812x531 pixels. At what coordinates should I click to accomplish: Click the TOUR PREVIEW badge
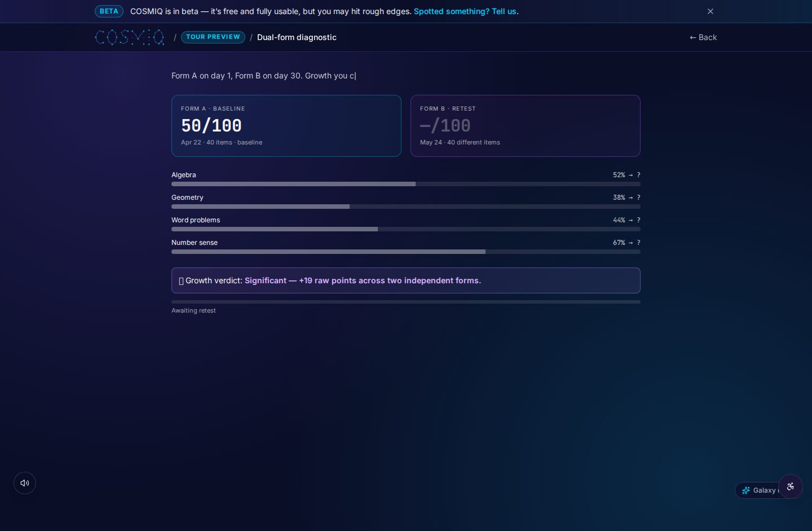pyautogui.click(x=213, y=37)
